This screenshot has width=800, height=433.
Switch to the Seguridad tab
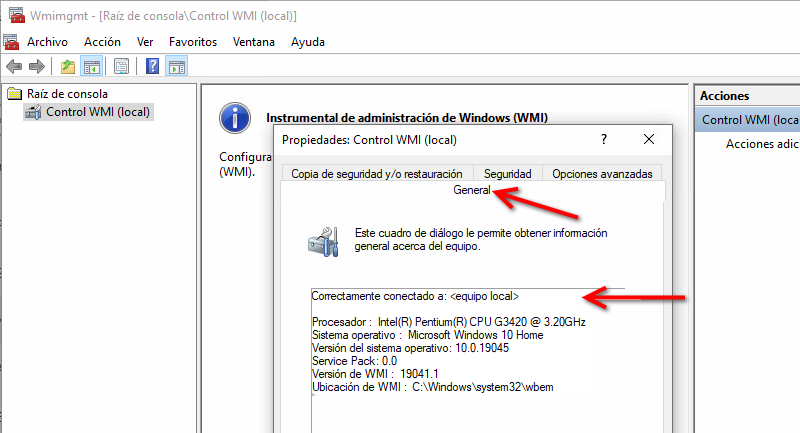click(x=508, y=173)
